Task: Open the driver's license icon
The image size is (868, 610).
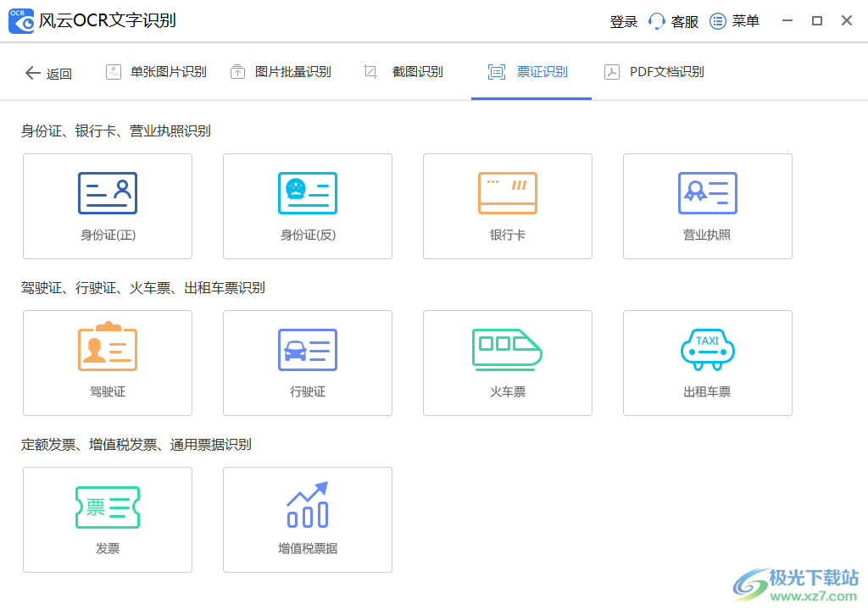Action: point(108,347)
